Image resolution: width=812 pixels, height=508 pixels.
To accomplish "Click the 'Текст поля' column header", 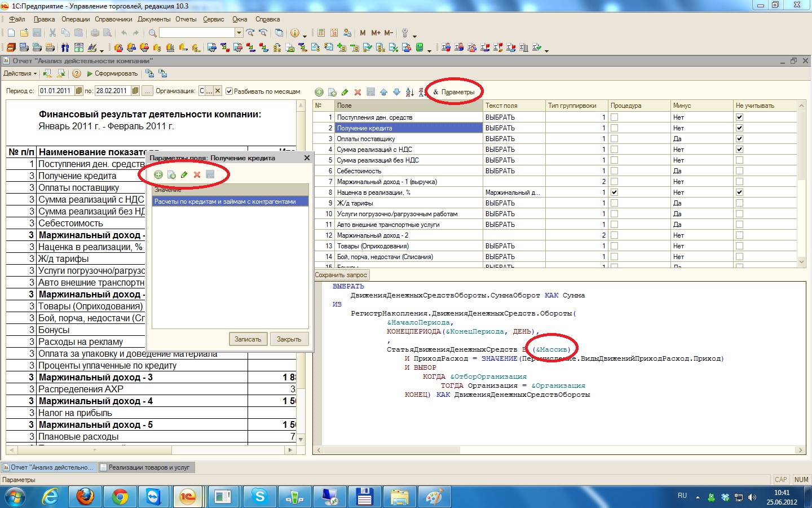I will coord(514,106).
